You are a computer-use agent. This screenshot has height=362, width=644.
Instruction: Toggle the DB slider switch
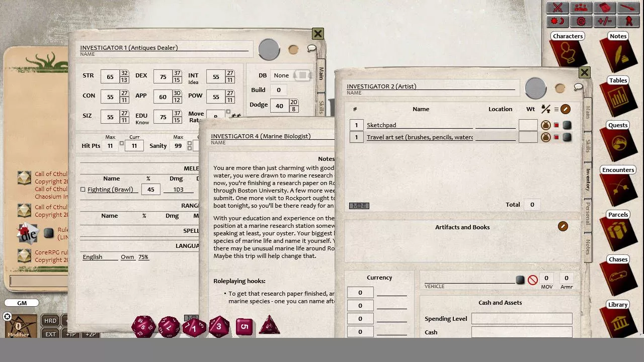click(x=302, y=75)
